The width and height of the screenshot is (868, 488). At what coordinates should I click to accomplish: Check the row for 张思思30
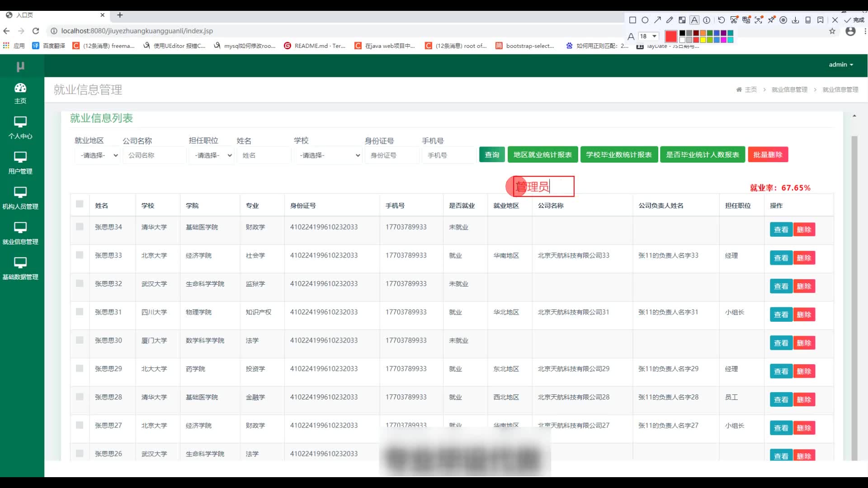coord(80,340)
